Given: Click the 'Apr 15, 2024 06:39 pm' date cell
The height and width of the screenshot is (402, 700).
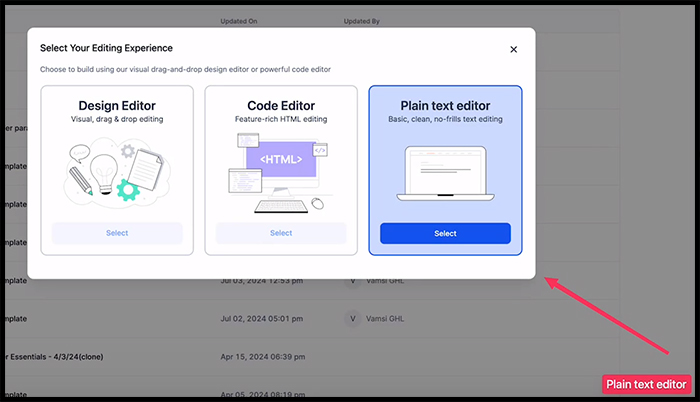Looking at the screenshot, I should click(262, 357).
